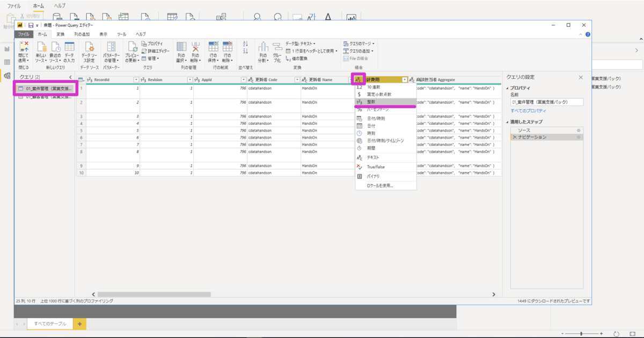The width and height of the screenshot is (644, 338).
Task: Select 整数 from data type menu
Action: coord(372,102)
